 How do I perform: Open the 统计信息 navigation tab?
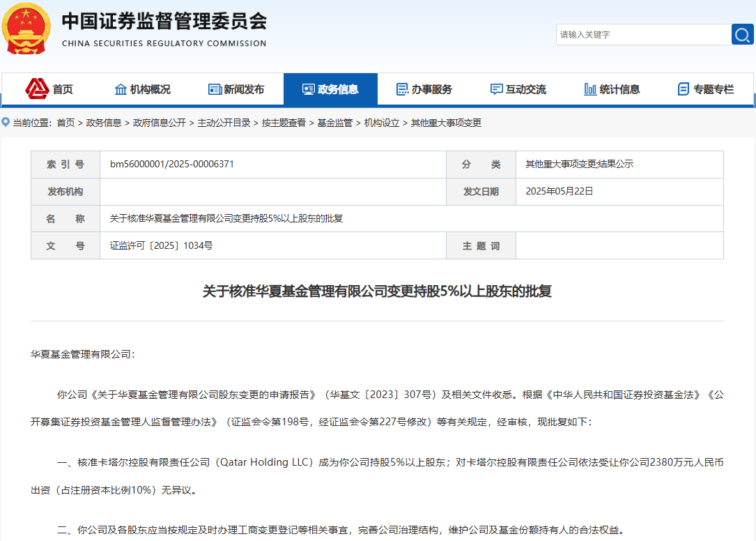pos(612,89)
